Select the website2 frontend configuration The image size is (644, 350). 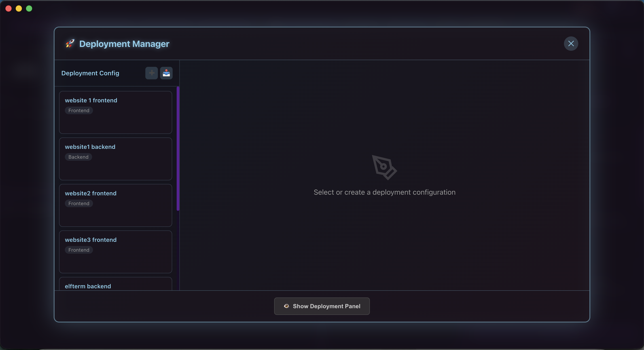coord(116,205)
